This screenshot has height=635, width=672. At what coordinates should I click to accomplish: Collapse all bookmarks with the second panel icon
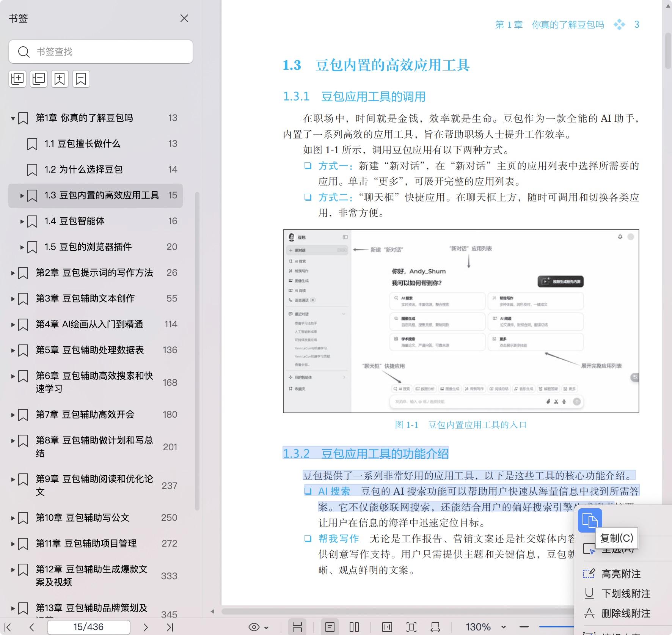click(39, 79)
